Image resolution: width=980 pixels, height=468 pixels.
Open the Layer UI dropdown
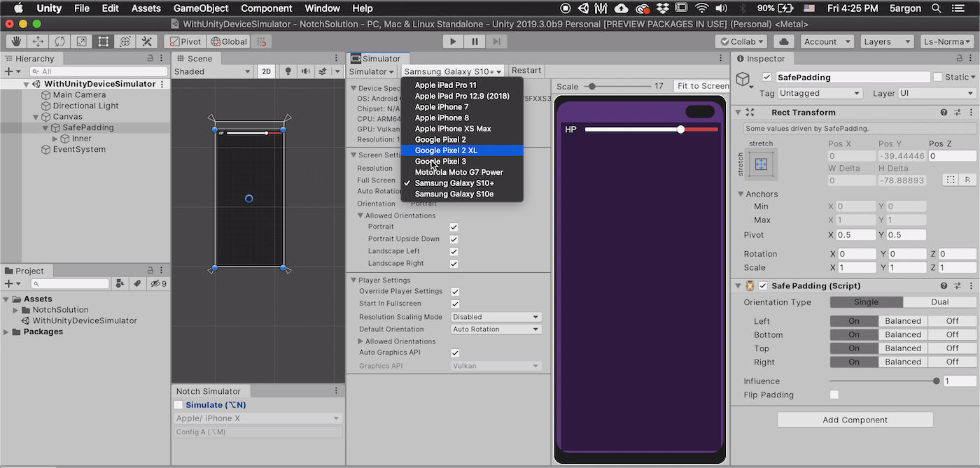point(937,93)
